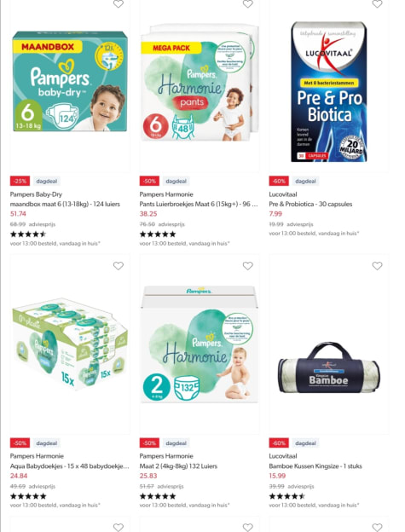Open link Bamboe Kussen Kingsize - 1 stuks
Image resolution: width=405 pixels, height=532 pixels.
tap(315, 466)
